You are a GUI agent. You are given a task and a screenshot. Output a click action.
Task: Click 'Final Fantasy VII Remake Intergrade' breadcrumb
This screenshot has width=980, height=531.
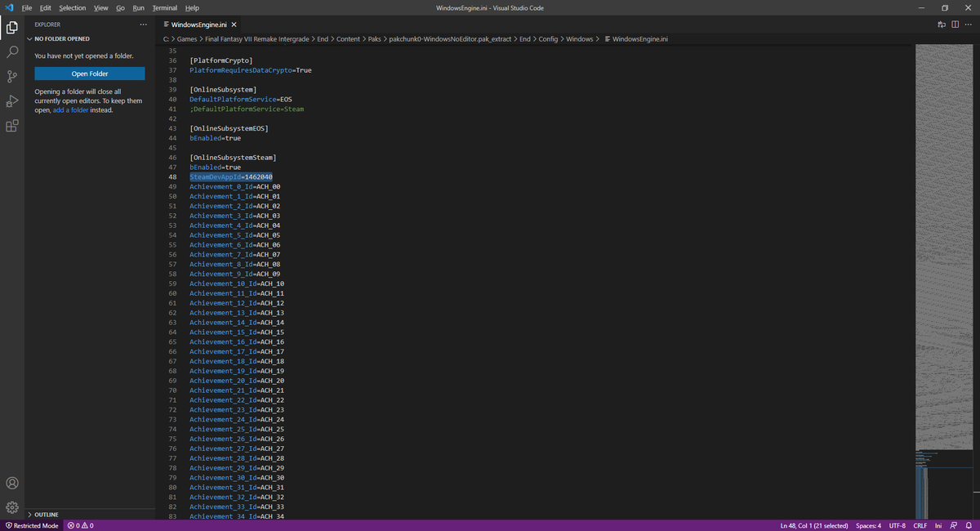click(257, 38)
